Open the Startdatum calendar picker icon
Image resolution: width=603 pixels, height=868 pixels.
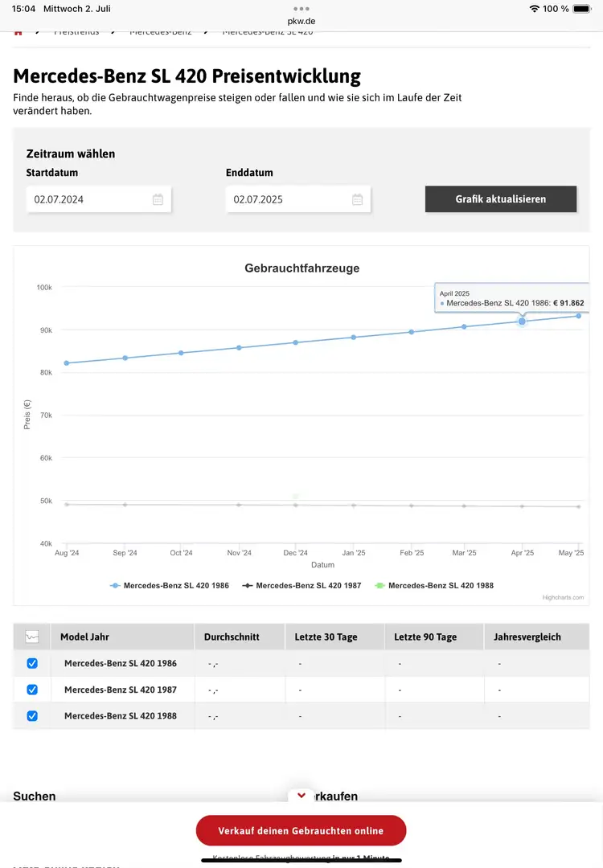tap(158, 199)
